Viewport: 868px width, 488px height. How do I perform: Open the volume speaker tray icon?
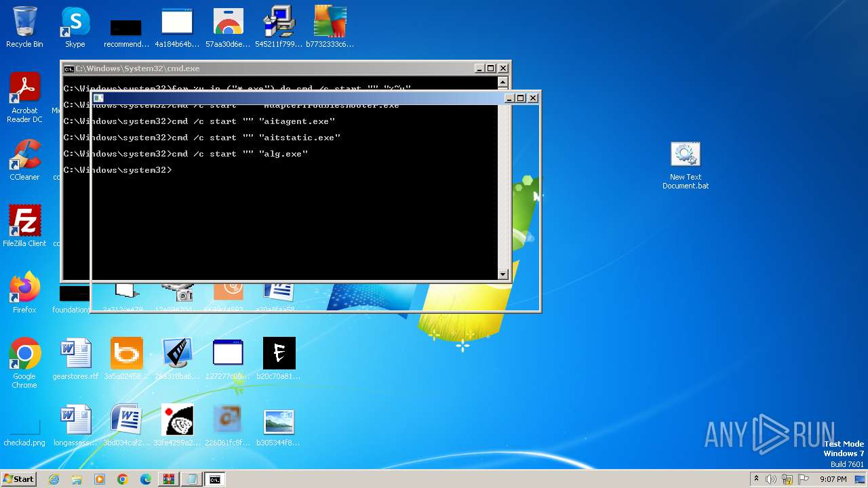click(771, 479)
